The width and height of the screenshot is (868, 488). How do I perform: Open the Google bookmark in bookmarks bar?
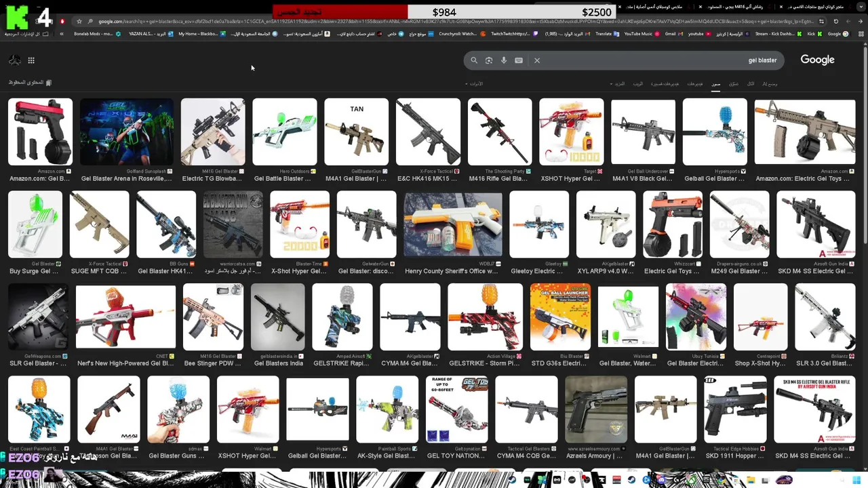point(837,34)
